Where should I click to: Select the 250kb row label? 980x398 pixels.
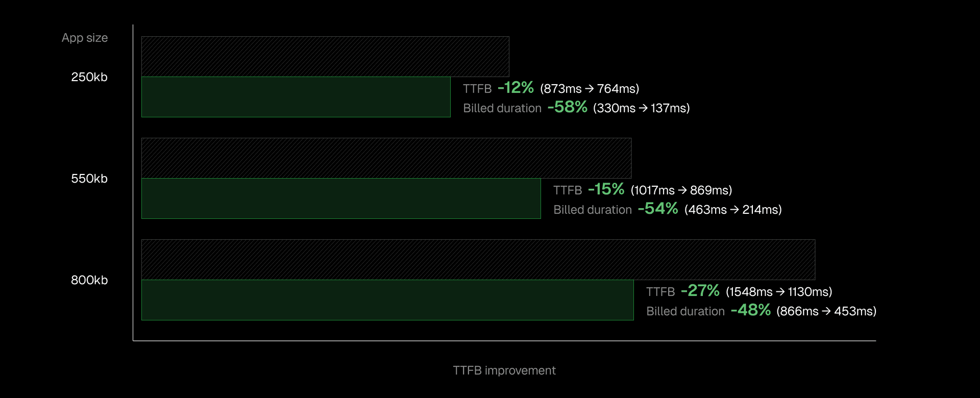pos(89,77)
